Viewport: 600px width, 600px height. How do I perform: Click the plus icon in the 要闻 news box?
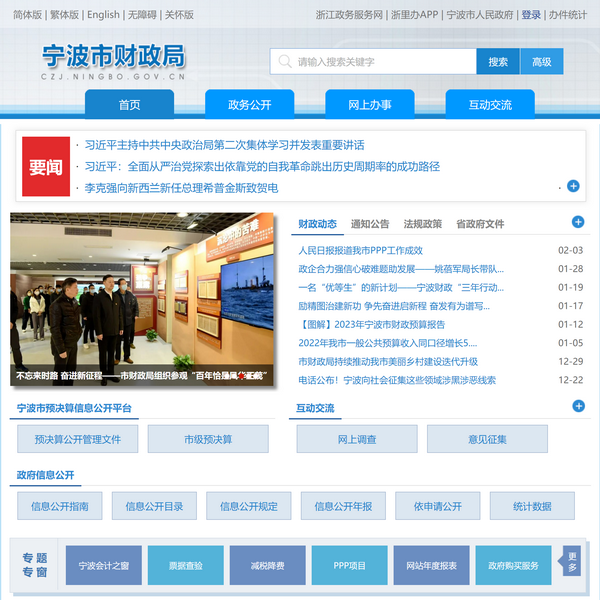pos(573,186)
